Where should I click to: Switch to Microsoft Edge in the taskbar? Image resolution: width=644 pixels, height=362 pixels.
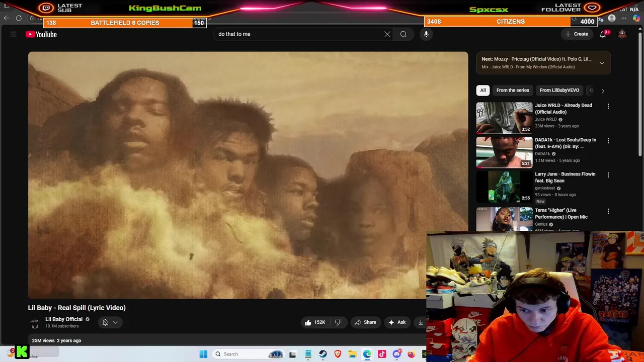coord(367,354)
